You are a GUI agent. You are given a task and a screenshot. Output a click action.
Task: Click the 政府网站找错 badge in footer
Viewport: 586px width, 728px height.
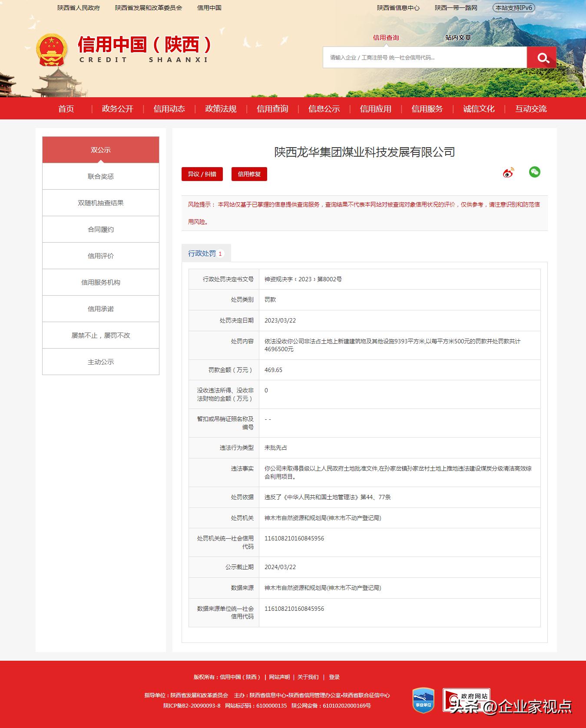[x=466, y=700]
